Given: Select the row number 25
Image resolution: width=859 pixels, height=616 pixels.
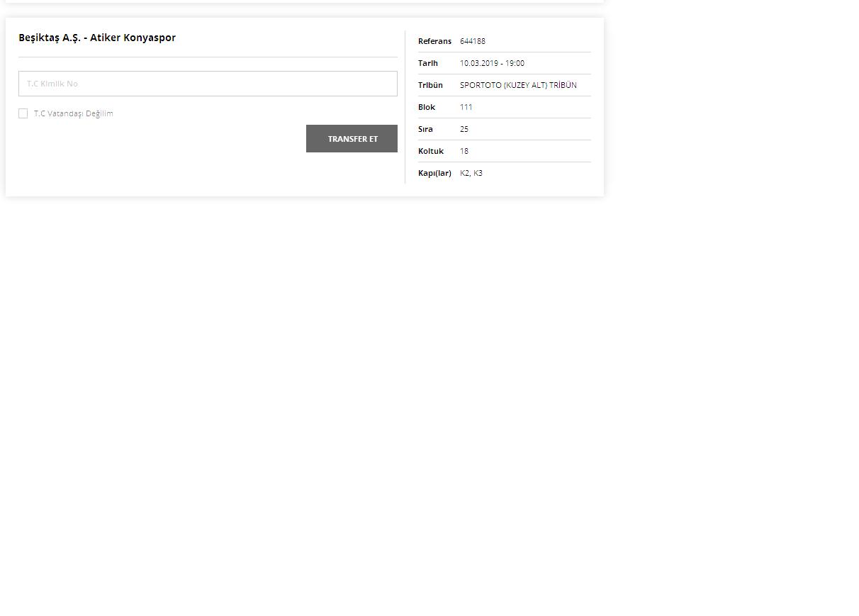Looking at the screenshot, I should [464, 129].
